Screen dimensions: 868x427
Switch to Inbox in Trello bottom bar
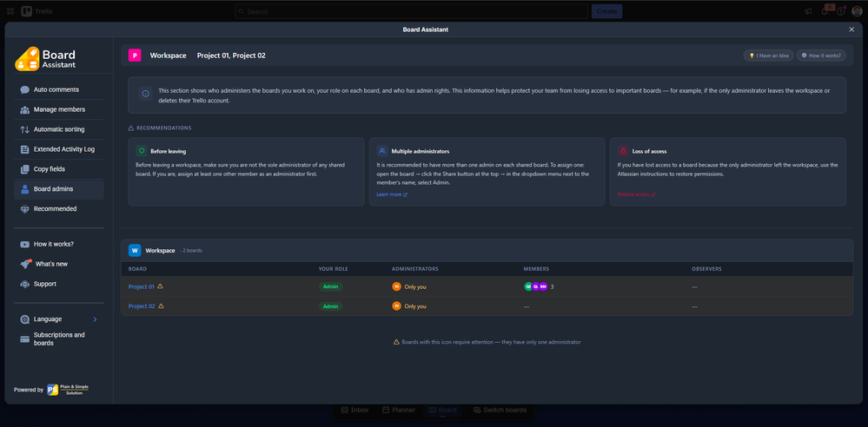point(354,410)
